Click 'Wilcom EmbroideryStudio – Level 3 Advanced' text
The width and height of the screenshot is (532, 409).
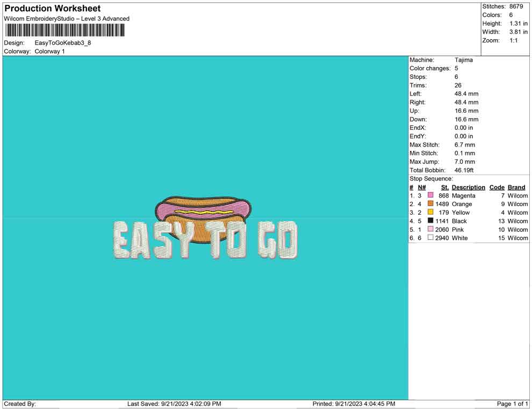click(67, 19)
